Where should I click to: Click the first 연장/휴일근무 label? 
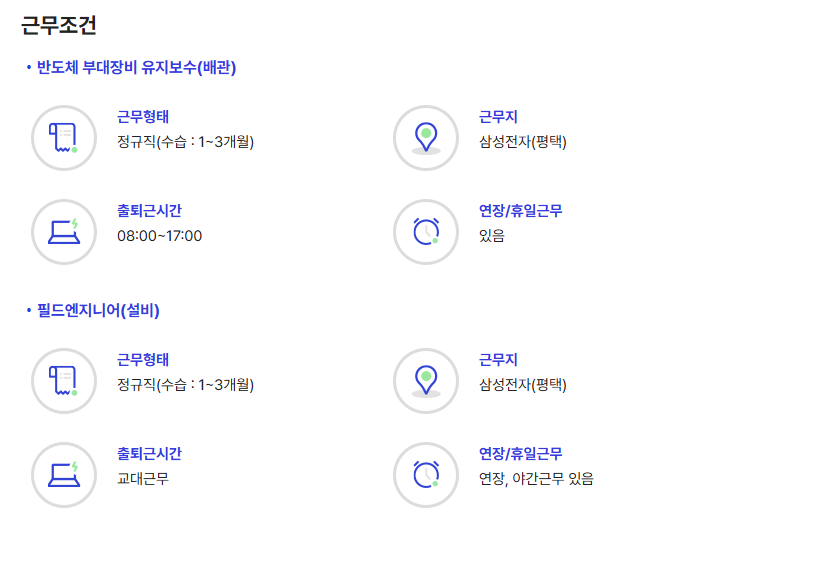tap(520, 210)
